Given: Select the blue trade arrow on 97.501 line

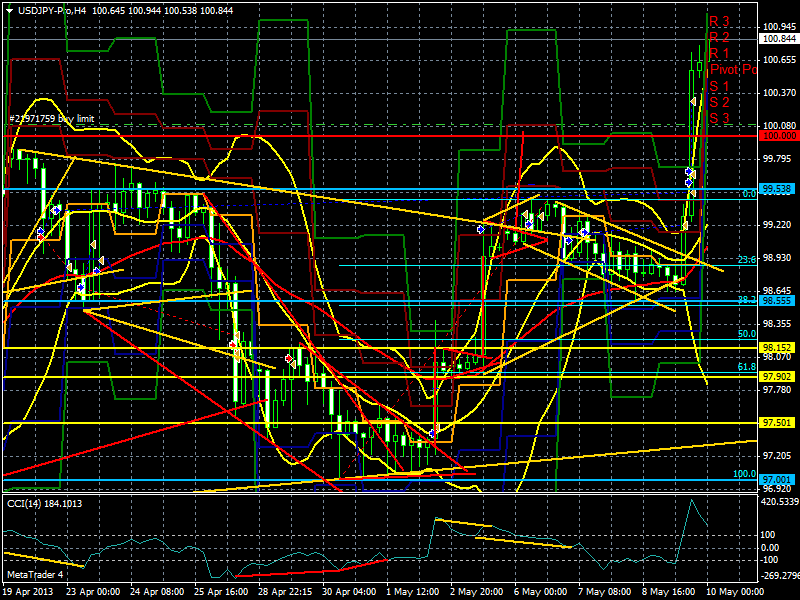Looking at the screenshot, I should pyautogui.click(x=433, y=433).
